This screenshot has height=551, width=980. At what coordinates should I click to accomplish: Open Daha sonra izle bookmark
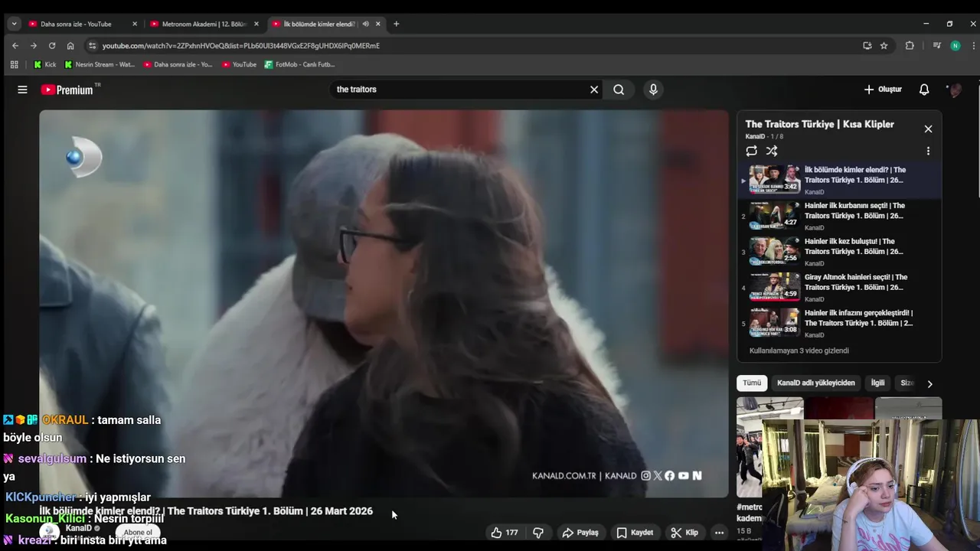(178, 65)
